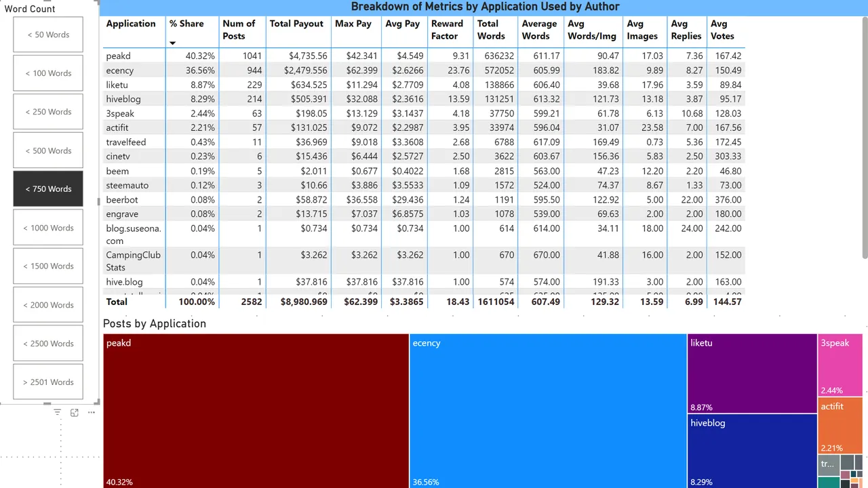Select the peakd row in the table
The width and height of the screenshot is (868, 488).
(x=424, y=56)
